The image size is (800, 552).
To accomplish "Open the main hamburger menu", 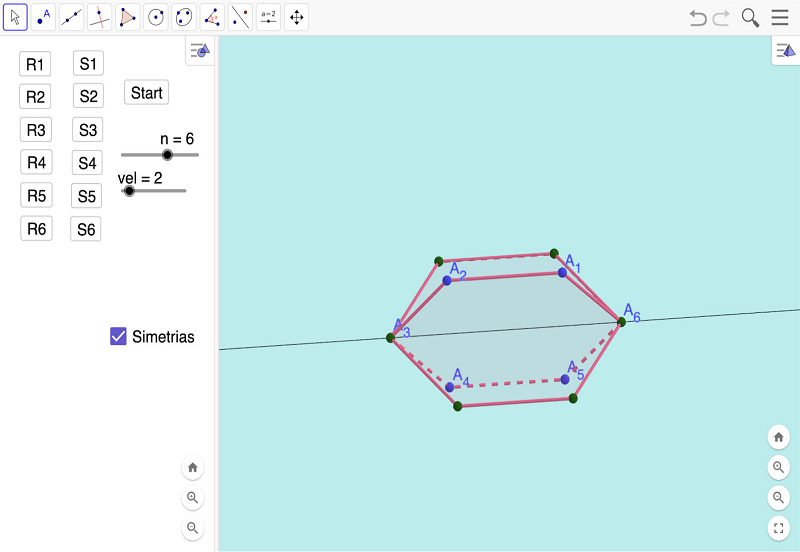I will pyautogui.click(x=780, y=18).
